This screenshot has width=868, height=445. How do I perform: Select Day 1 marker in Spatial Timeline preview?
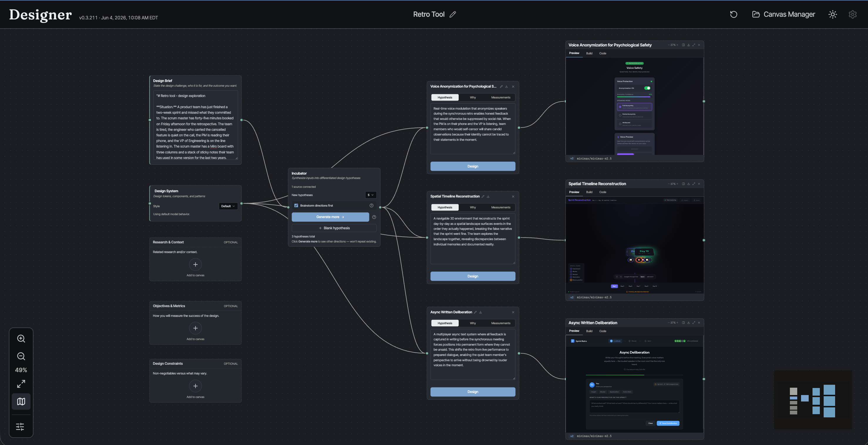click(614, 286)
